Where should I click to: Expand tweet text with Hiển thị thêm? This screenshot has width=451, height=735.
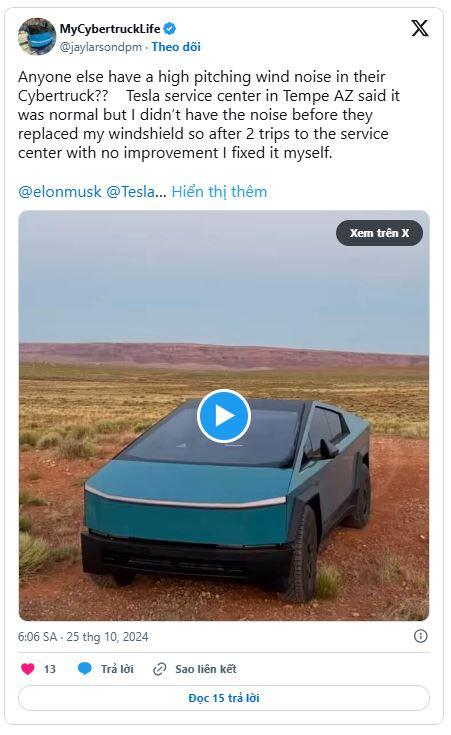click(x=219, y=192)
